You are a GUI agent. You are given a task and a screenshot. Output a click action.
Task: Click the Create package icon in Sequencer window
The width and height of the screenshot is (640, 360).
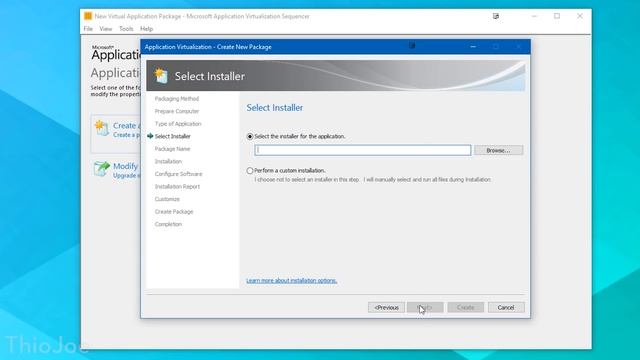pyautogui.click(x=101, y=129)
